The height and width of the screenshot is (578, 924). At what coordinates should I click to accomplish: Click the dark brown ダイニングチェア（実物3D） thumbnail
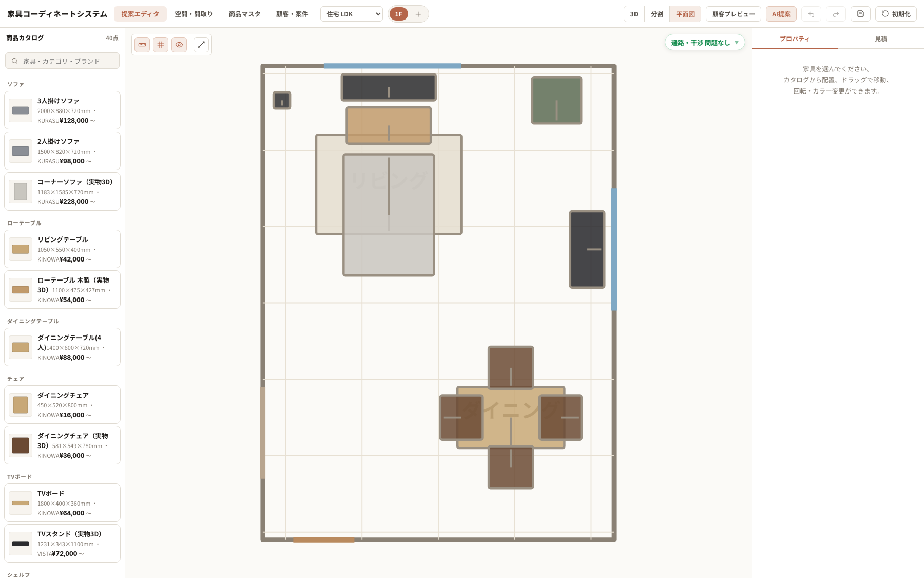pyautogui.click(x=21, y=445)
